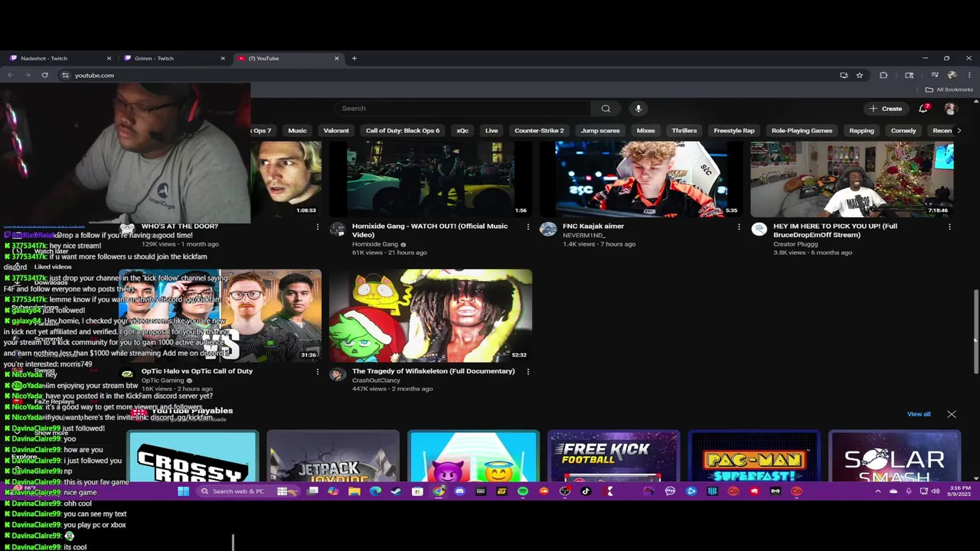Reload the page in Chrome
This screenshot has height=551, width=980.
(45, 75)
